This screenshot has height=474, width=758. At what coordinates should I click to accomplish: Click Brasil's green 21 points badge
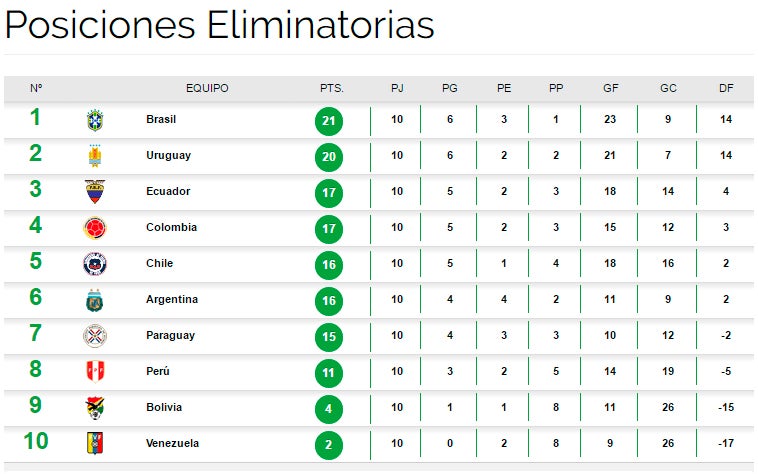[329, 121]
